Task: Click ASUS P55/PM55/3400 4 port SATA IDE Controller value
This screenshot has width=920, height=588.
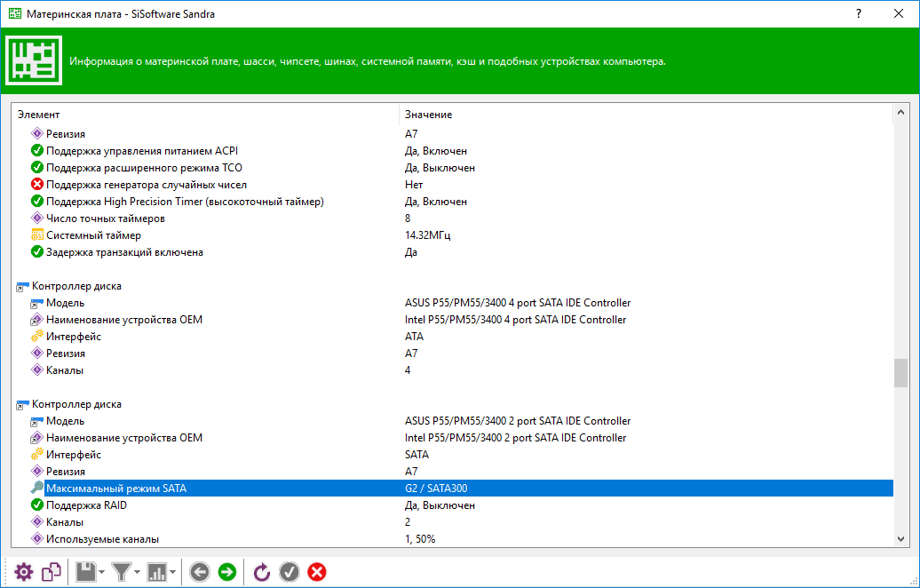Action: point(518,303)
